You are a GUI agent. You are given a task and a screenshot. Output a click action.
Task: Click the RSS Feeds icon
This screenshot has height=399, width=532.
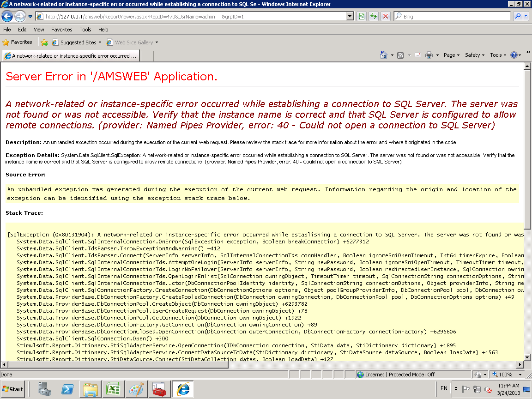tap(400, 55)
